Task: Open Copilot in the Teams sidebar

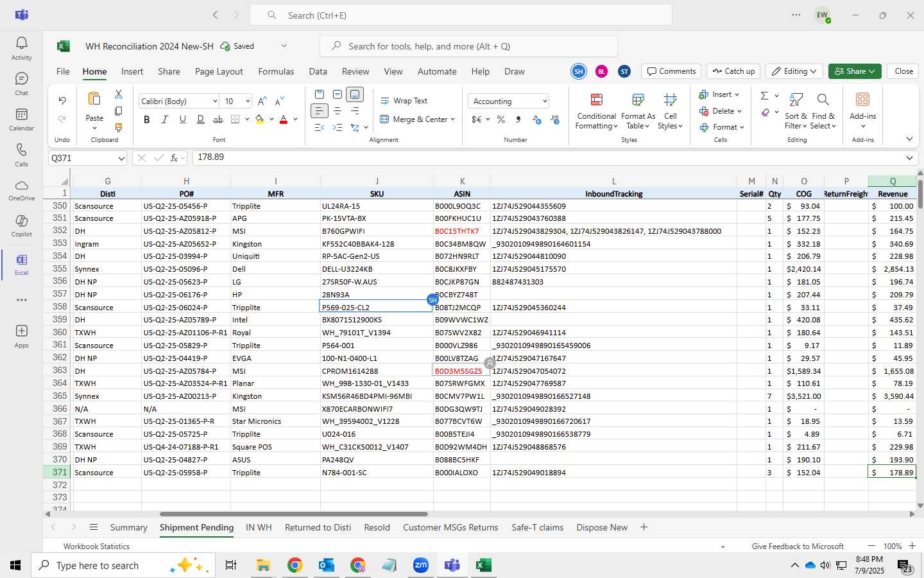Action: 21,225
